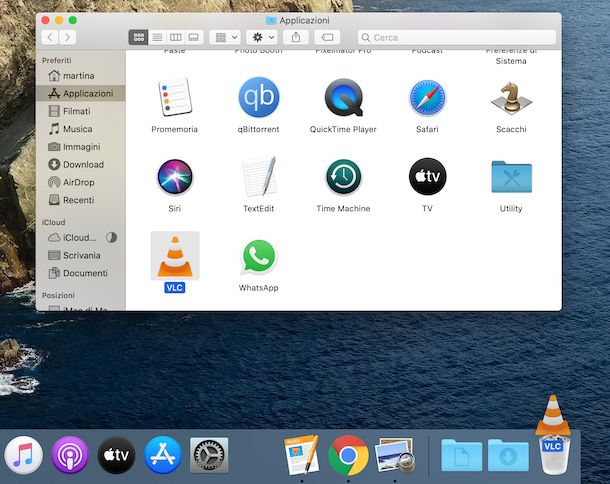Open martina home folder in sidebar
Viewport: 610px width, 484px height.
tap(81, 75)
